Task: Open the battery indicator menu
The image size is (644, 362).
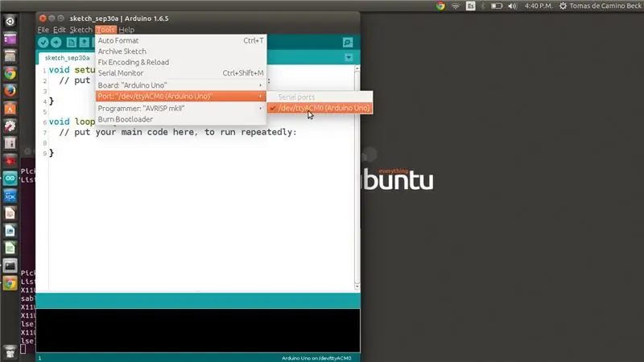Action: click(497, 6)
